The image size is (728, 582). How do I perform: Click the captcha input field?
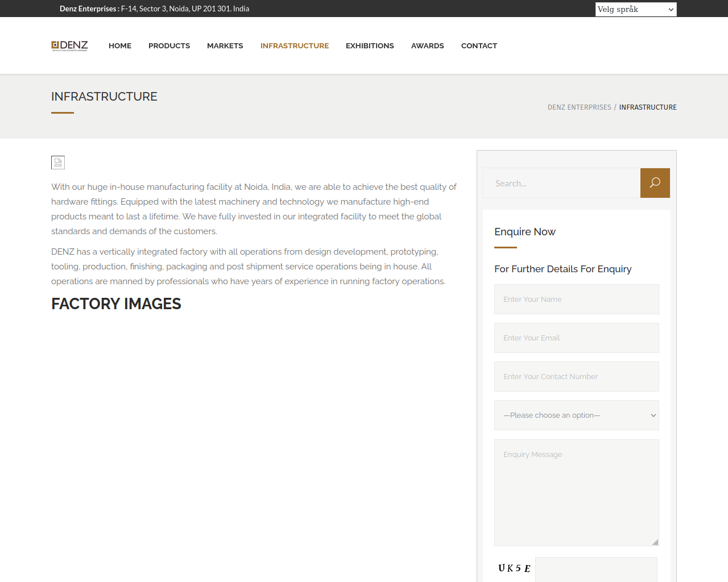[596, 569]
